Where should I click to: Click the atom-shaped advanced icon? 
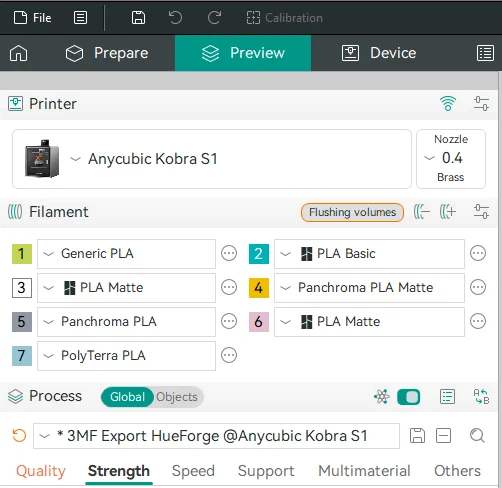(382, 397)
